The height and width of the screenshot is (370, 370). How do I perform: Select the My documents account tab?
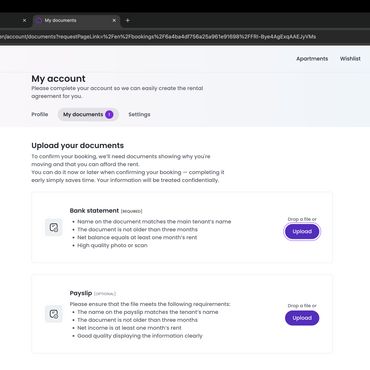[88, 114]
